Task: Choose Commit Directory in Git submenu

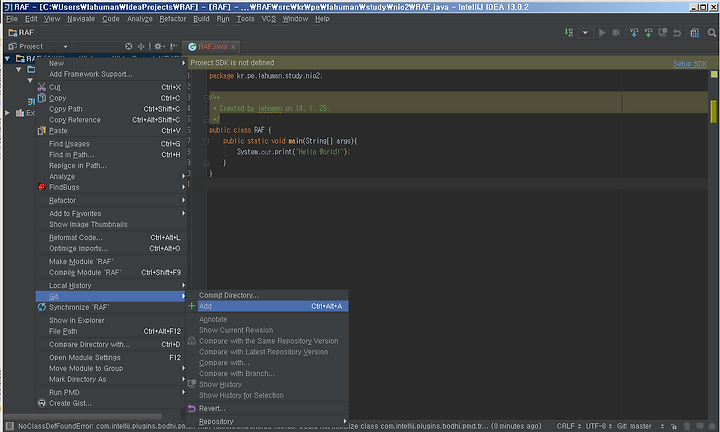Action: pos(267,295)
